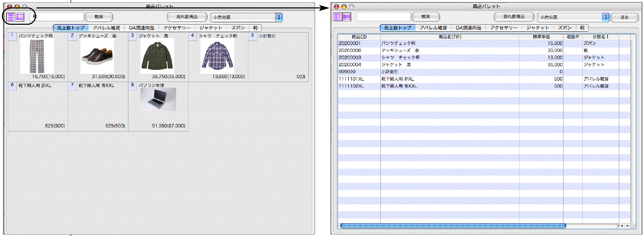Select row 1111102XL 靴下婦人用 青XXL
This screenshot has height=236, width=644.
pyautogui.click(x=484, y=86)
